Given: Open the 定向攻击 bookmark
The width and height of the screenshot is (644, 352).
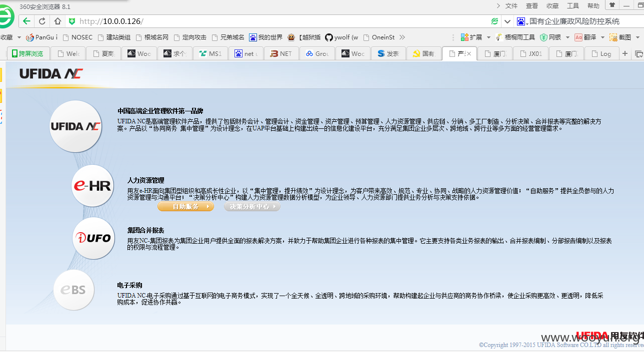Looking at the screenshot, I should 190,37.
